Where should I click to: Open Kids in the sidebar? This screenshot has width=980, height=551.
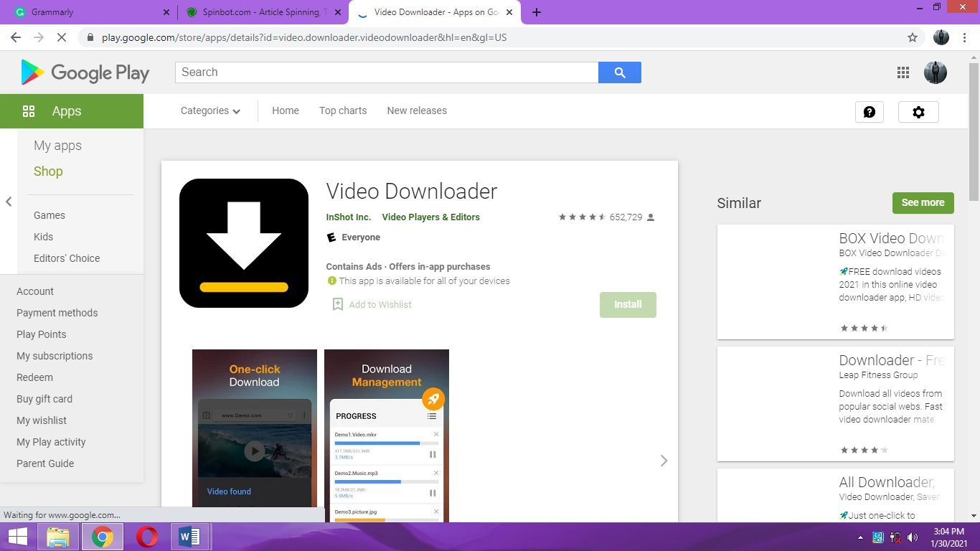pos(43,237)
